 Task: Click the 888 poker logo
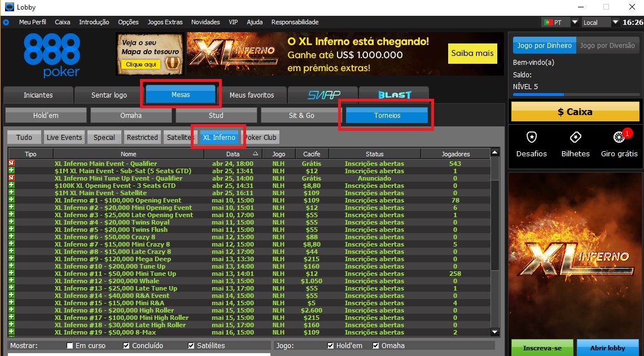tap(52, 55)
